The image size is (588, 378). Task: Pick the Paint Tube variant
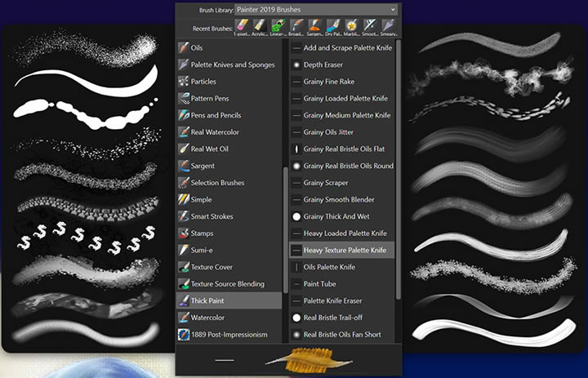click(342, 284)
